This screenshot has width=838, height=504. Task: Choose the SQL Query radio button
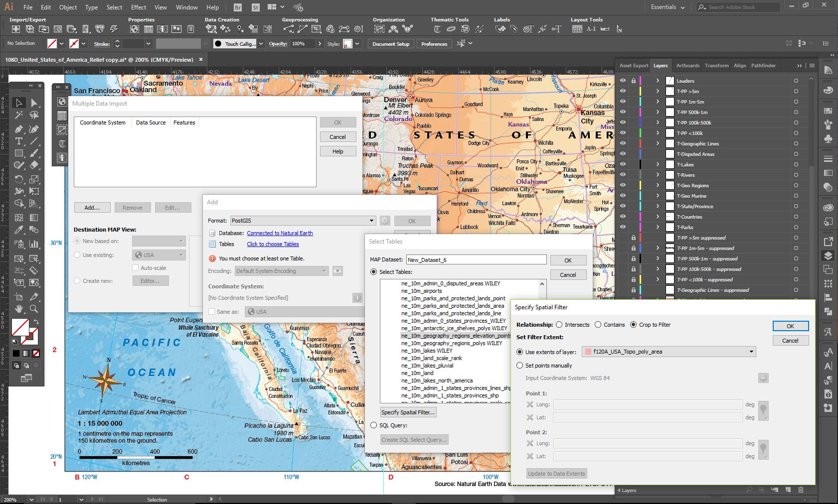click(x=374, y=425)
